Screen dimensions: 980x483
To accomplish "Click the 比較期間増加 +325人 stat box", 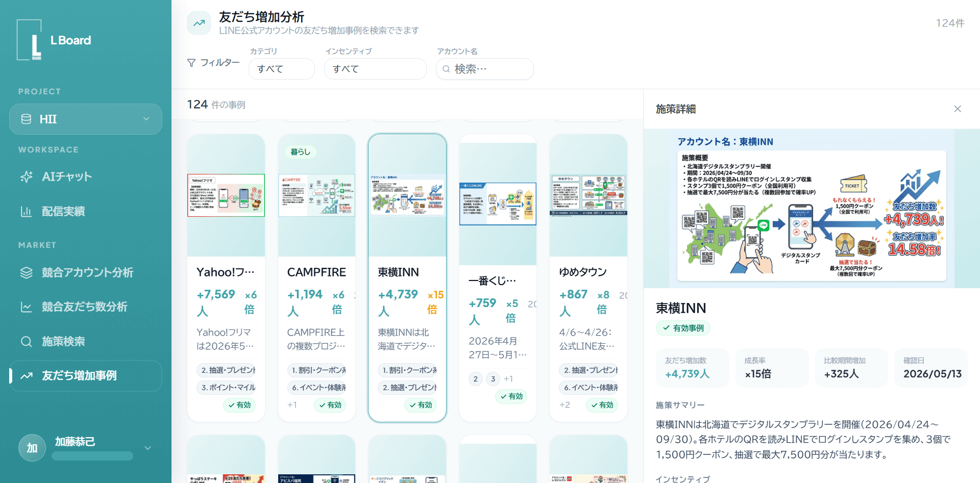I will point(852,368).
